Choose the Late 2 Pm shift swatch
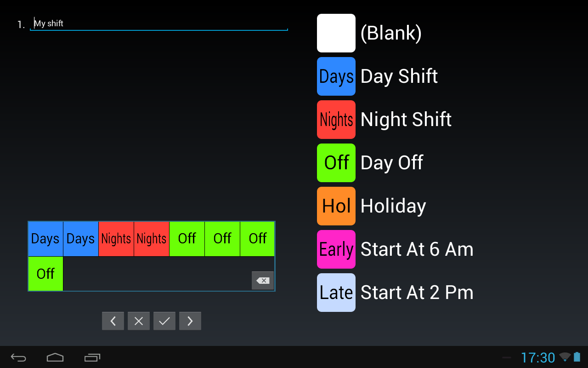 336,292
